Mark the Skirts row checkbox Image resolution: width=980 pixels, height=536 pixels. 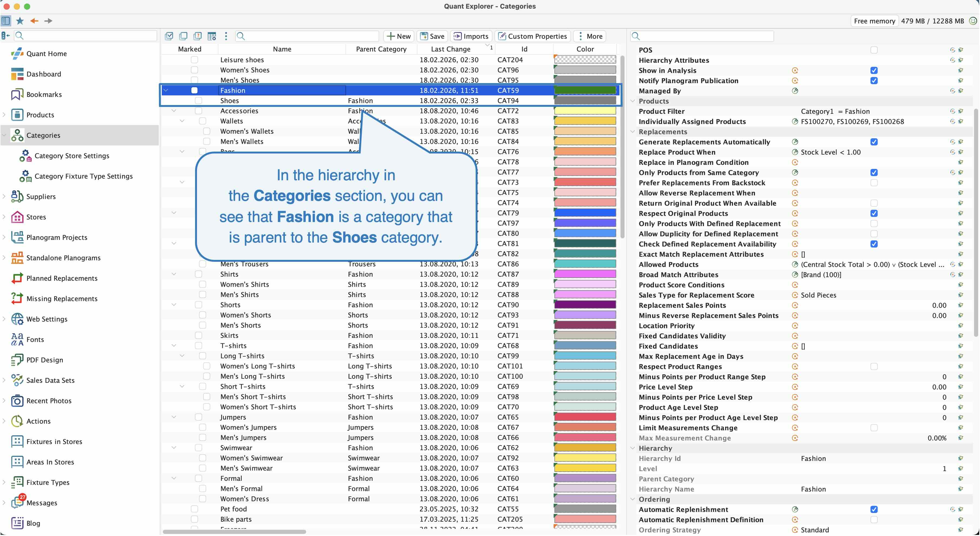click(199, 335)
